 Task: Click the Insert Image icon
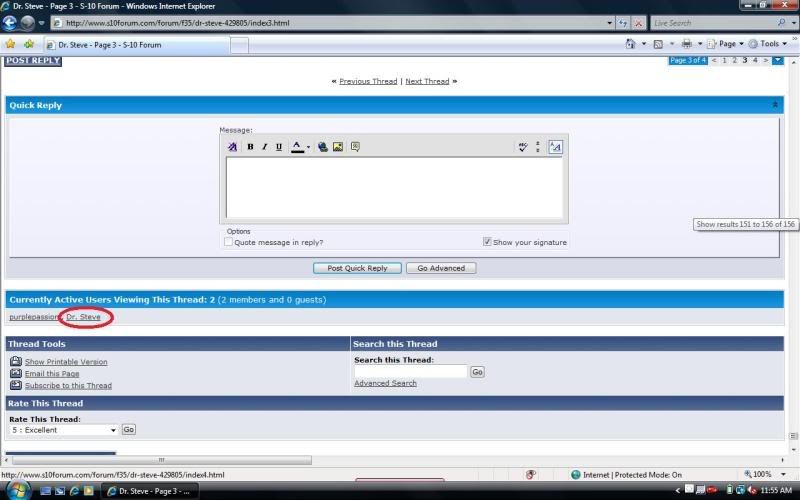tap(338, 147)
